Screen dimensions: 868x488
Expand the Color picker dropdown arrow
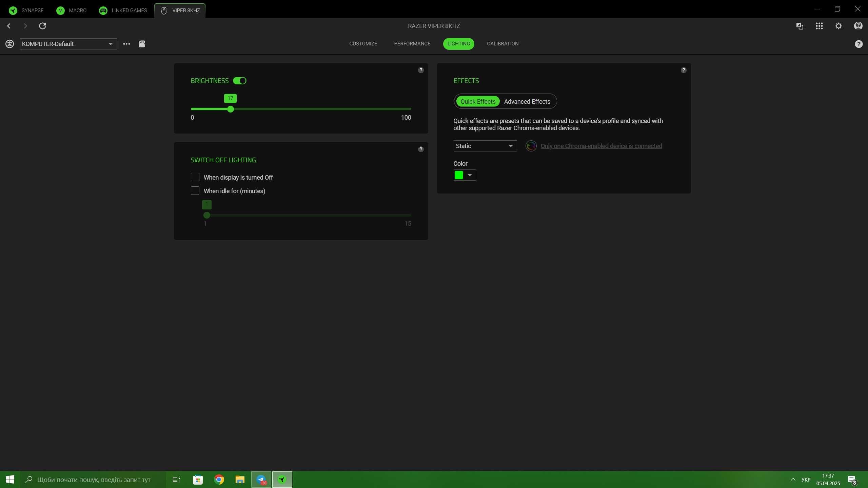[470, 175]
